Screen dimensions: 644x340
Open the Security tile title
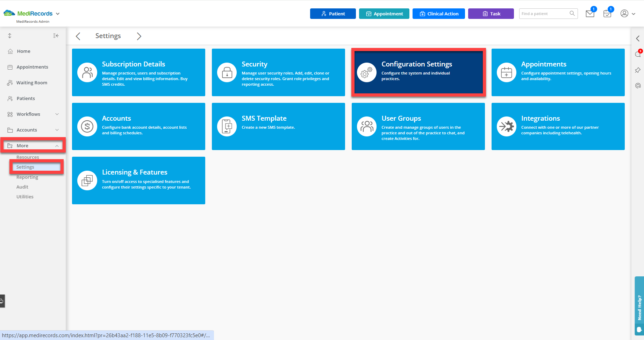(255, 64)
